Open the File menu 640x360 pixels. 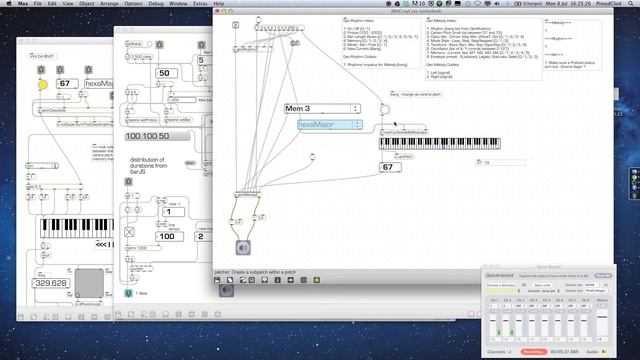click(x=38, y=3)
